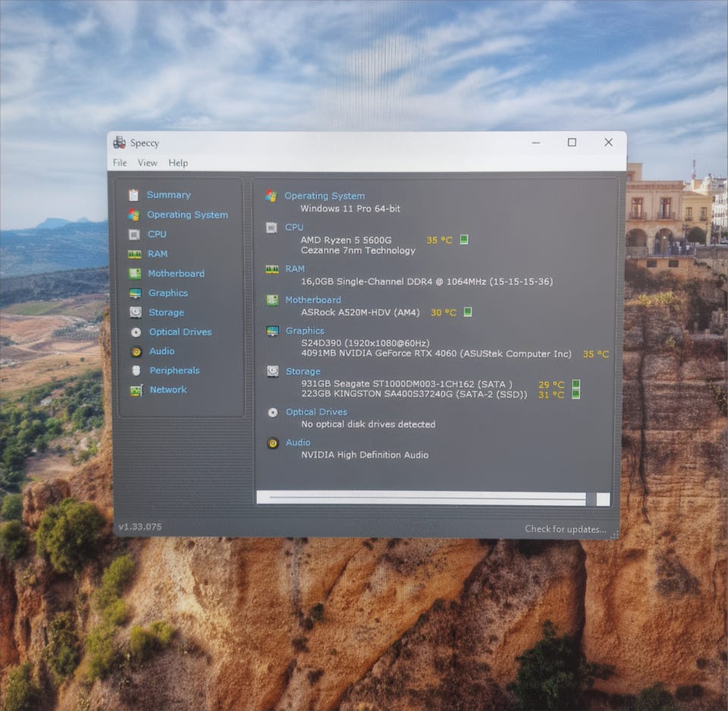Open Storage section in sidebar
Image resolution: width=728 pixels, height=711 pixels.
[166, 312]
